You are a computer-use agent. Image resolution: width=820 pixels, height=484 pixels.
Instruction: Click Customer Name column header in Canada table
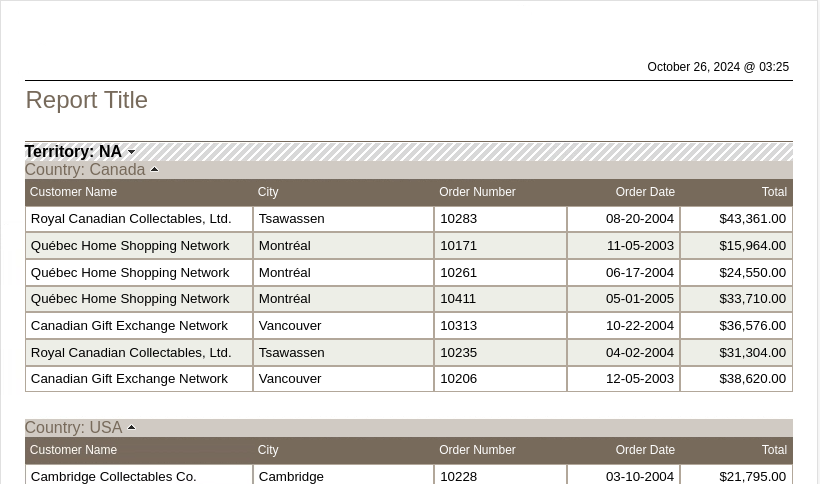coord(73,192)
